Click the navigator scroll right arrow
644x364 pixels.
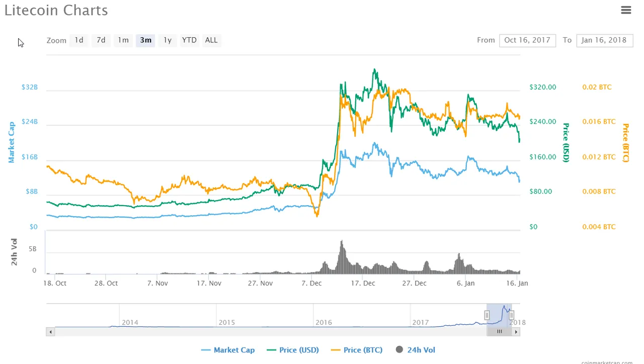[516, 332]
